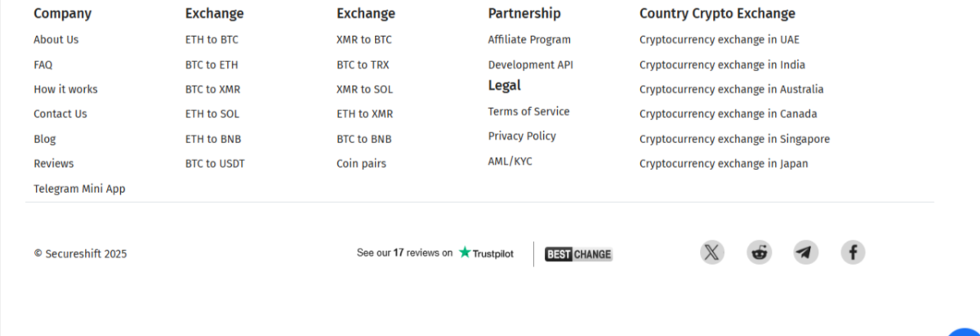
Task: Open the Development API link
Action: click(531, 65)
